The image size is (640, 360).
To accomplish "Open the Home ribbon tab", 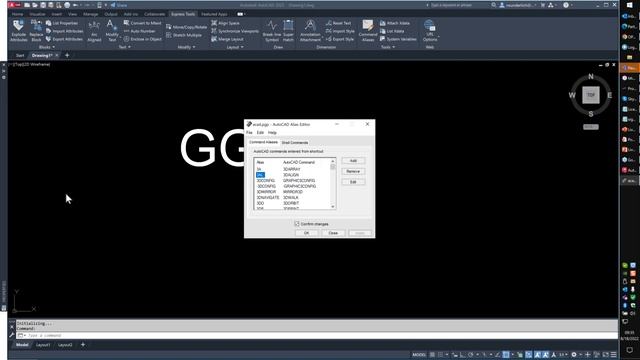I will tap(17, 14).
